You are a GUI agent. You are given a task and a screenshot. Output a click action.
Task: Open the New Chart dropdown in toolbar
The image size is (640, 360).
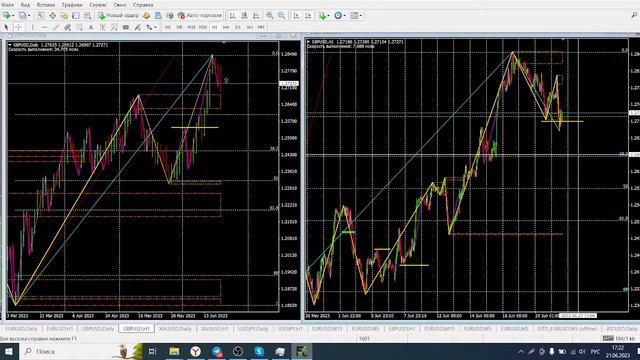point(8,16)
